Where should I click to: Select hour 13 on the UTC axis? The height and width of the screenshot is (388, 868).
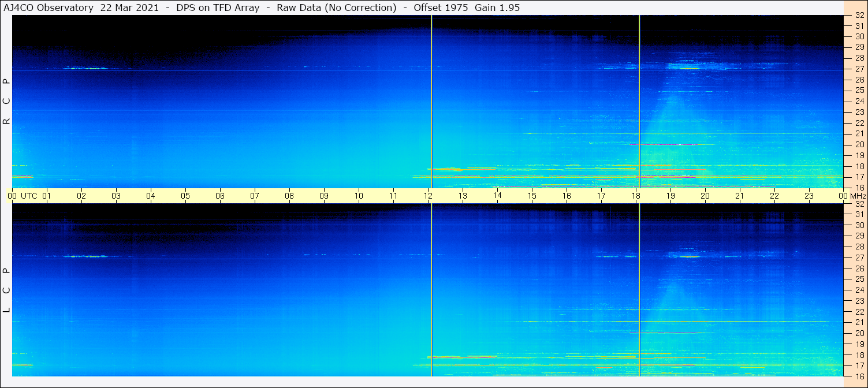point(463,196)
